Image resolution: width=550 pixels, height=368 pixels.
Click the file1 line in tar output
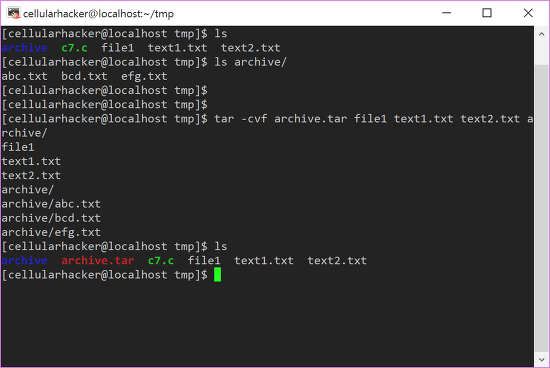click(18, 147)
